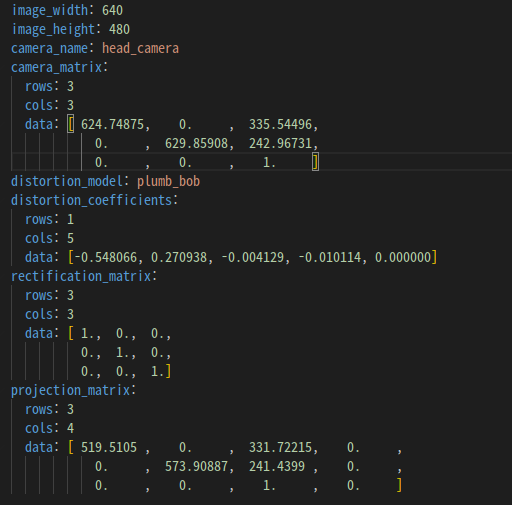This screenshot has height=505, width=512.
Task: Click the data key under distortion_coefficients
Action: point(39,257)
